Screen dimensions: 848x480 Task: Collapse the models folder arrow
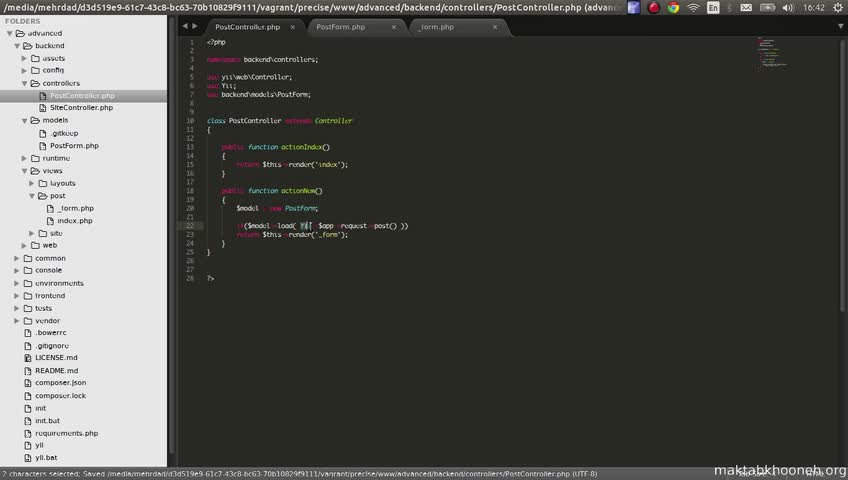[24, 121]
